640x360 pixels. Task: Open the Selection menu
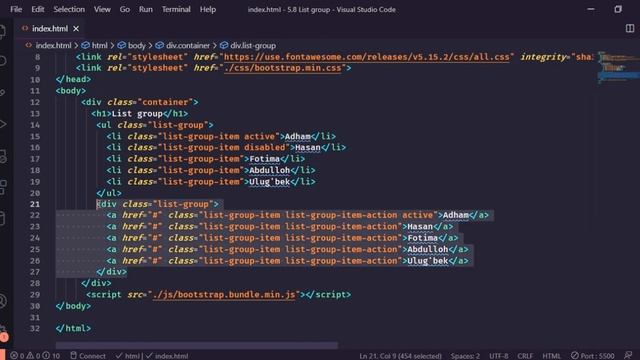[x=69, y=9]
